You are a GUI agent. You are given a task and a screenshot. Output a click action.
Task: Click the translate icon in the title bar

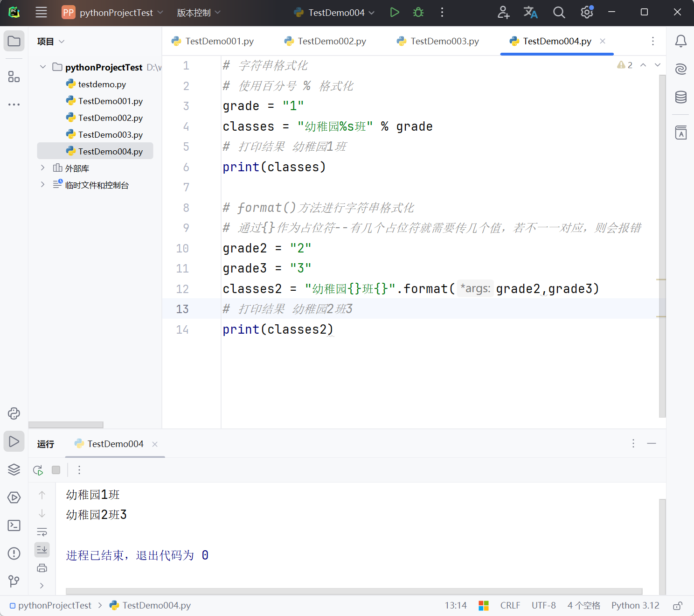click(531, 13)
